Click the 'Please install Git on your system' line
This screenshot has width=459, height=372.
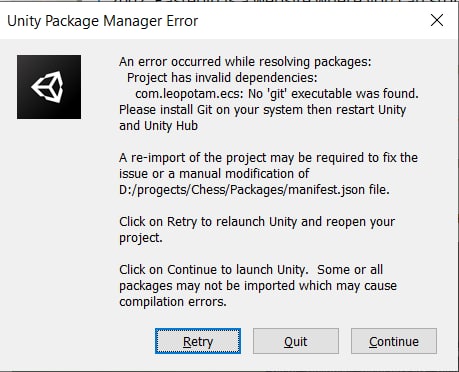pyautogui.click(x=263, y=110)
